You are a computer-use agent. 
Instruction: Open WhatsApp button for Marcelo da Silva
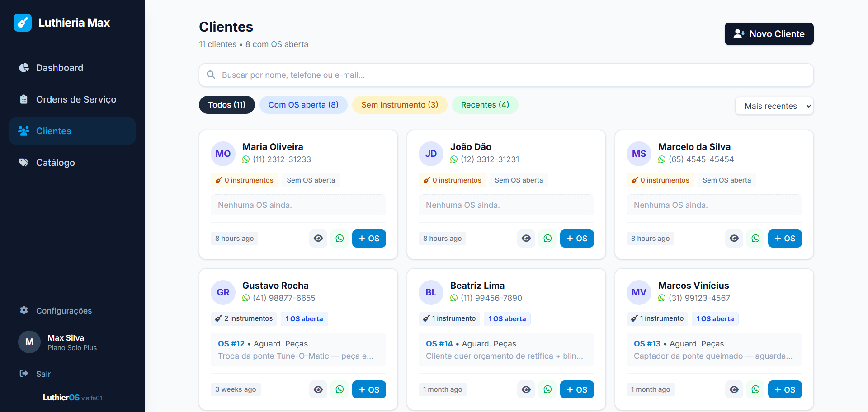click(x=755, y=239)
